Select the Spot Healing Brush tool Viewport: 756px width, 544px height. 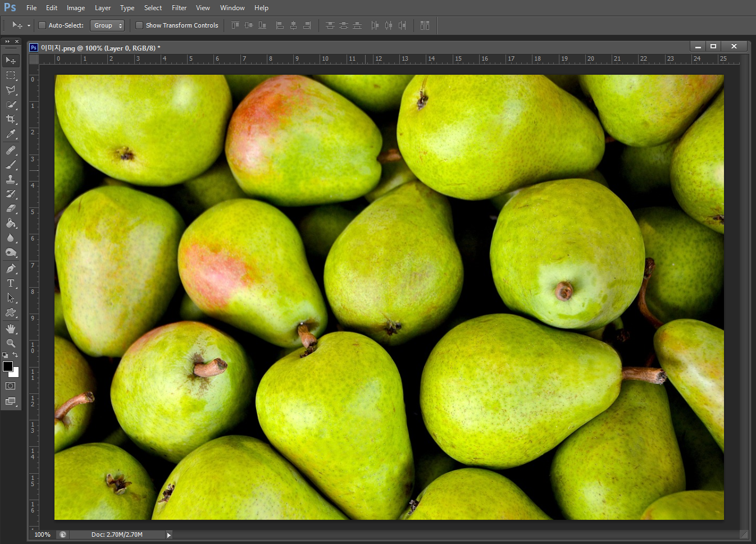11,150
